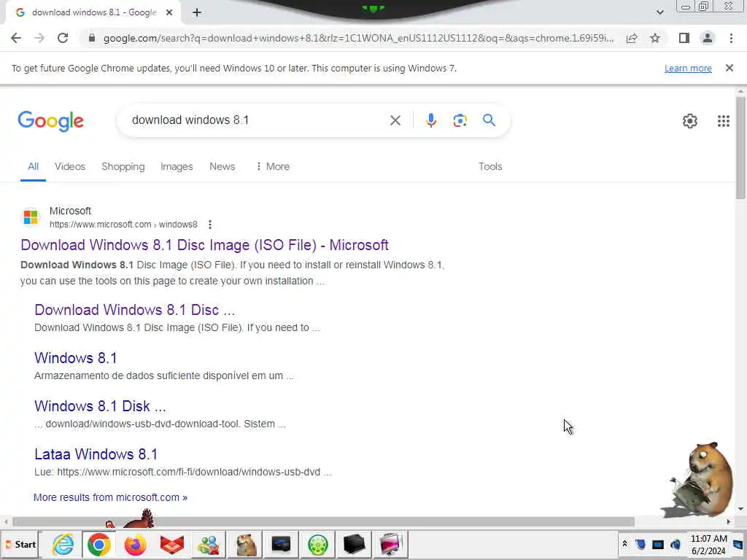This screenshot has width=747, height=560.
Task: Click Microsoft favicon of first result
Action: pos(31,217)
